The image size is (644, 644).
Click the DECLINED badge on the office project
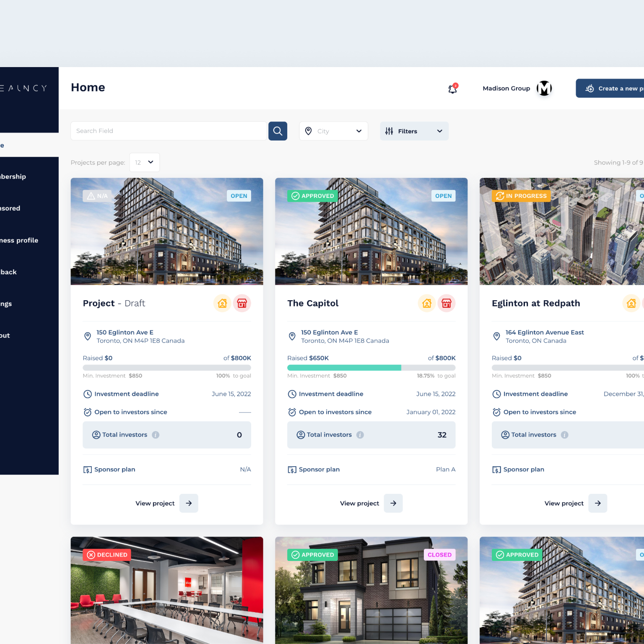tap(107, 554)
